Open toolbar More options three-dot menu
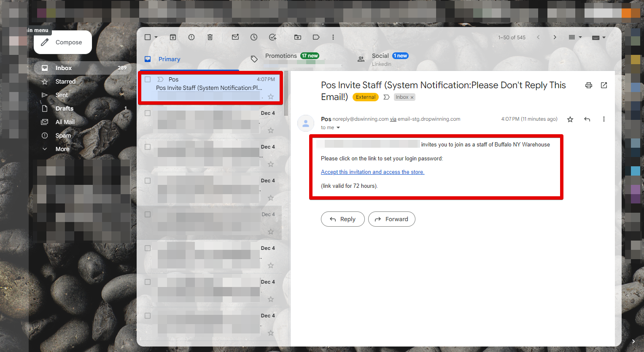Screen dimensions: 644x352 click(333, 37)
